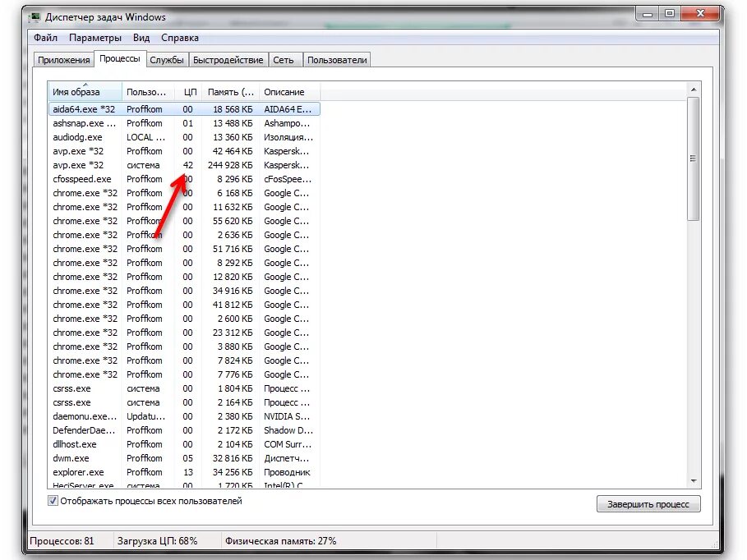This screenshot has width=747, height=560.
Task: Open the Вид menu
Action: point(141,38)
